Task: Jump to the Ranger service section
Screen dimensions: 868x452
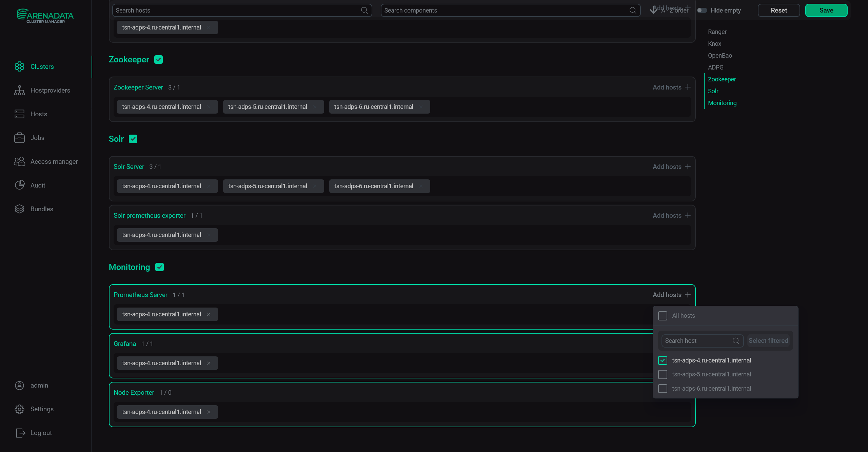Action: [x=717, y=32]
